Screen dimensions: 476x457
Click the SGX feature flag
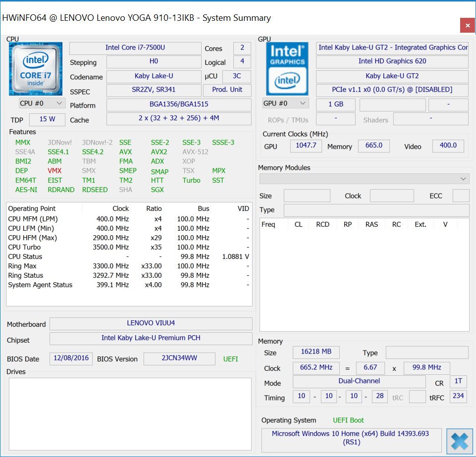tap(157, 190)
